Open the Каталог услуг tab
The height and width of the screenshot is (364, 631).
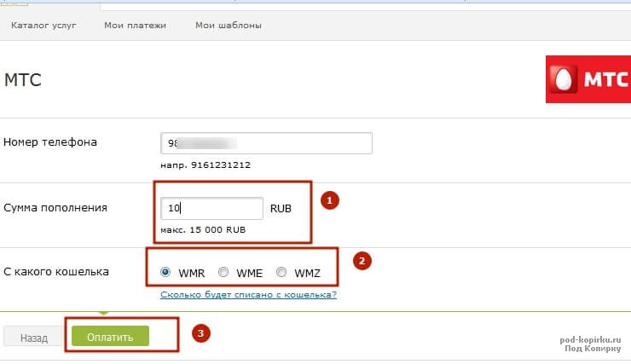pos(43,26)
